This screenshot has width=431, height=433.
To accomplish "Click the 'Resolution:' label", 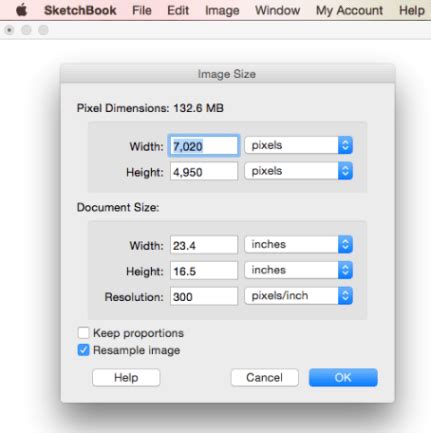I will (134, 297).
